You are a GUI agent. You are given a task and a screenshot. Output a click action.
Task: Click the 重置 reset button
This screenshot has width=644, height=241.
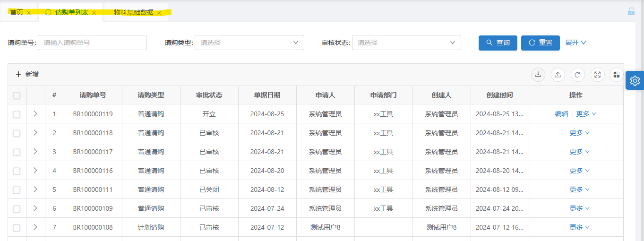pos(541,43)
